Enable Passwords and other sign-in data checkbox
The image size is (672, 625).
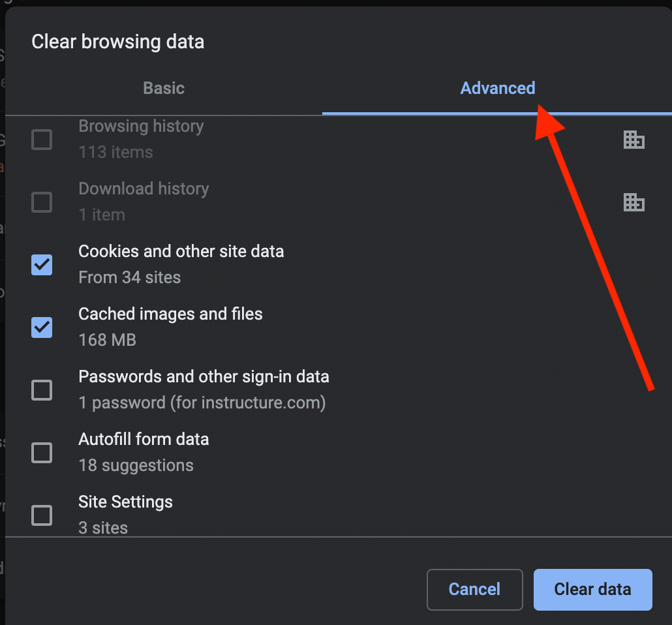pyautogui.click(x=42, y=390)
